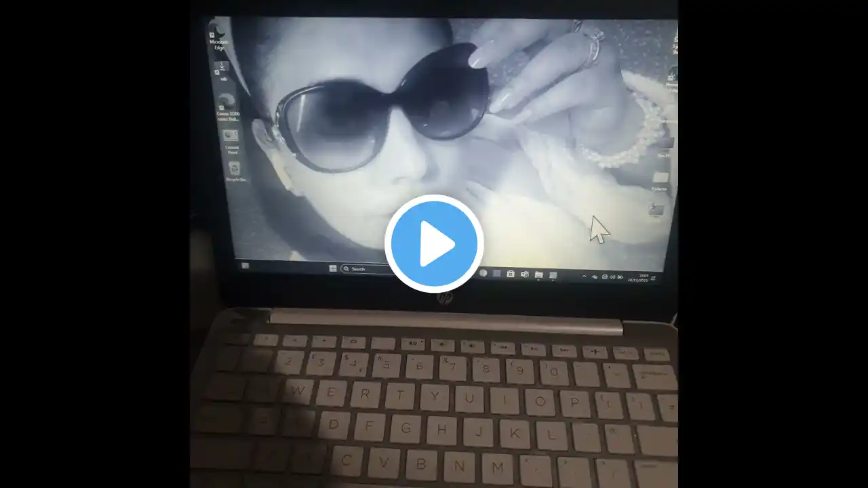868x488 pixels.
Task: Select the Canon printer shortcut on the desktop
Action: point(227,107)
